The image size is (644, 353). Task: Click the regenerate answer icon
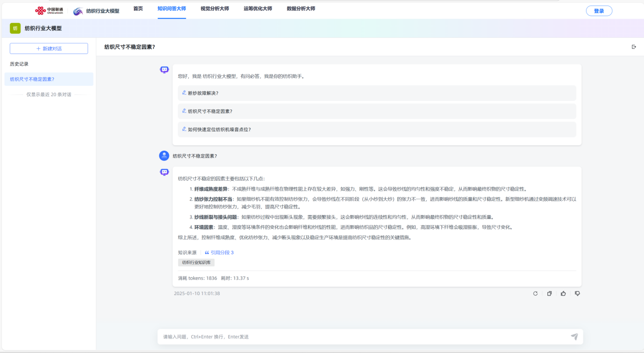535,293
